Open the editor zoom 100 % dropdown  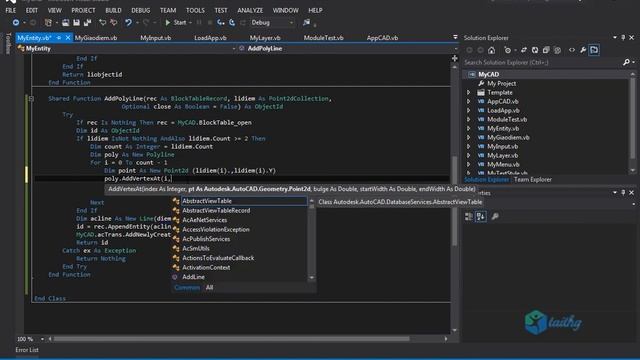(x=42, y=339)
